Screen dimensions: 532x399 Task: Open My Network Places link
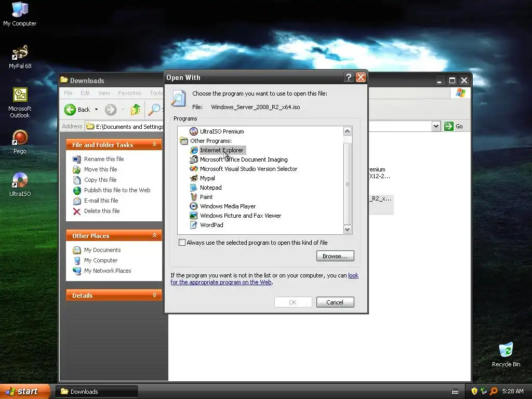click(102, 271)
